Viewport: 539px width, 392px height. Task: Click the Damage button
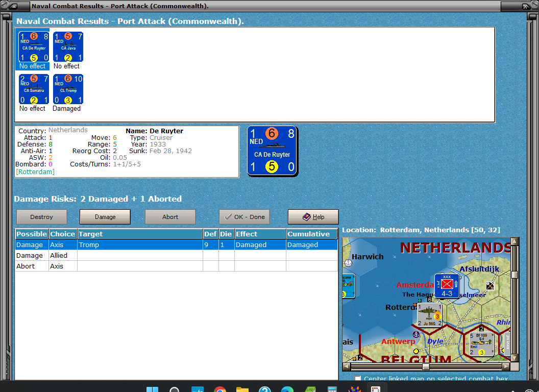pos(105,217)
